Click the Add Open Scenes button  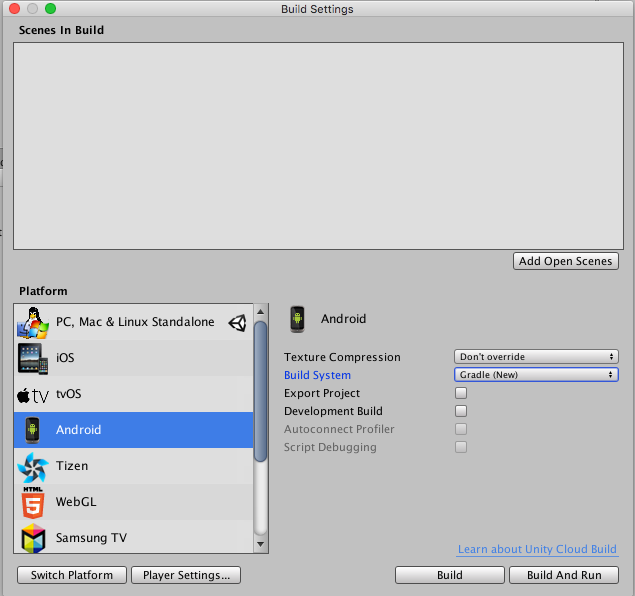tap(565, 261)
